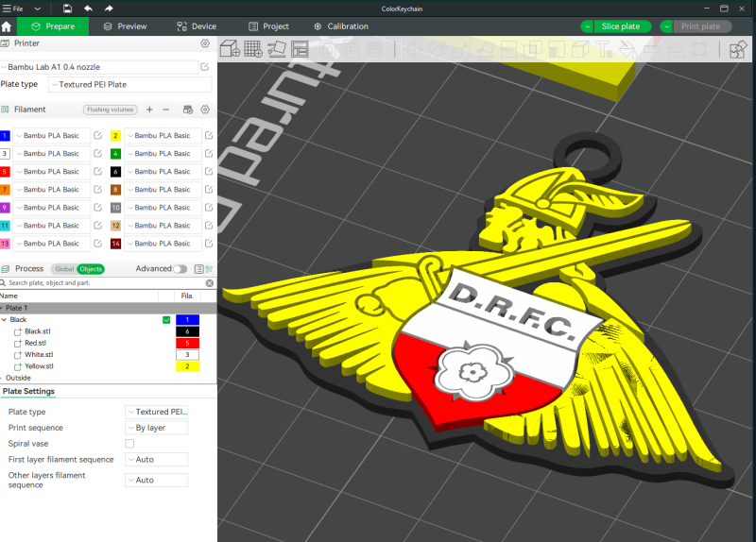Edit filament 13 preset icon
This screenshot has height=542, width=756.
tap(98, 244)
